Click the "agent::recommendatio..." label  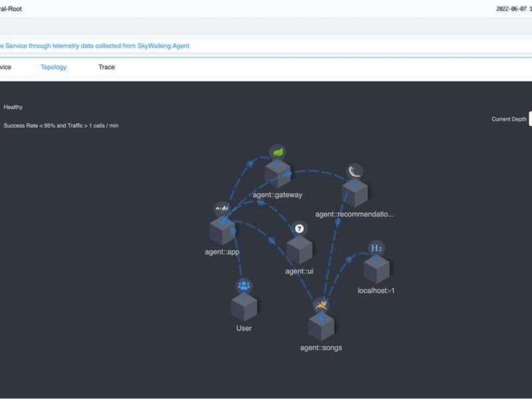click(x=354, y=214)
